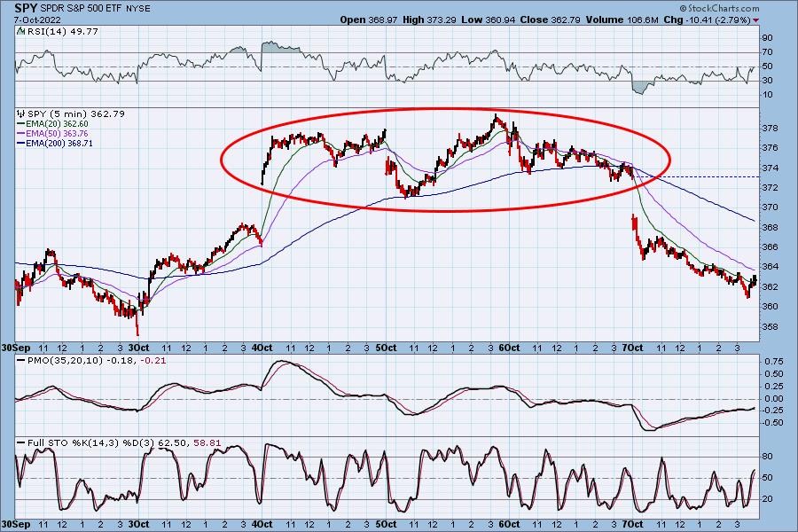Image resolution: width=798 pixels, height=532 pixels.
Task: Click the 20 level on stochastic axis
Action: pyautogui.click(x=767, y=499)
